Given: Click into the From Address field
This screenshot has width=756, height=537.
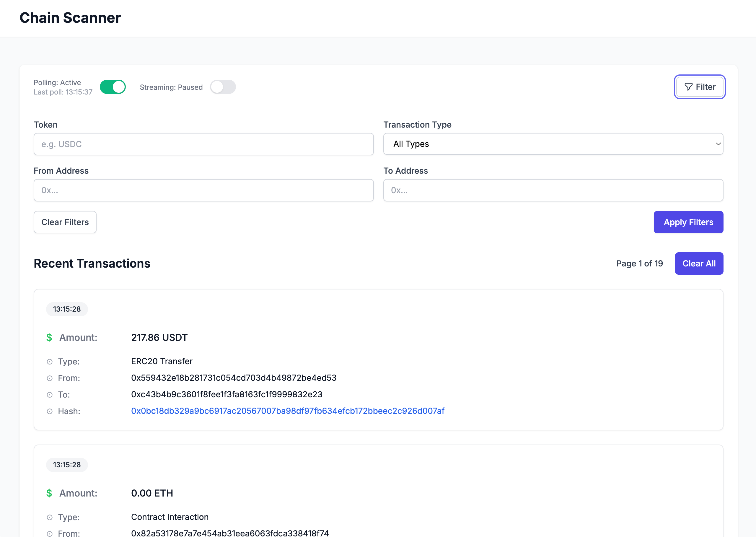Looking at the screenshot, I should [x=204, y=190].
